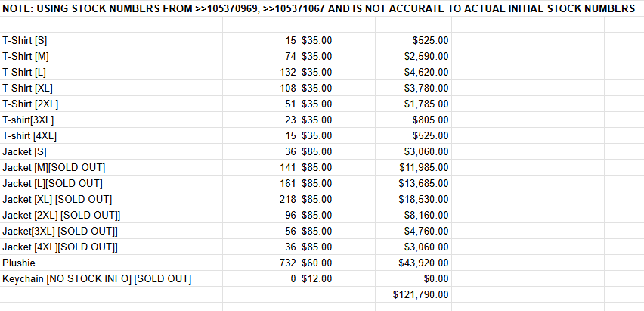Click the Plushie $43,920.00 total cell
Viewport: 644px width, 311px height.
click(413, 263)
